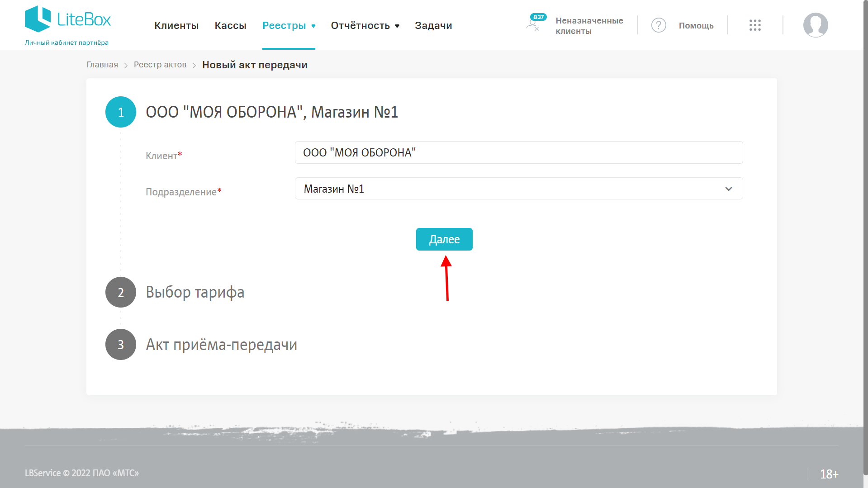
Task: Open Неназначенные клиенты link
Action: pyautogui.click(x=589, y=26)
